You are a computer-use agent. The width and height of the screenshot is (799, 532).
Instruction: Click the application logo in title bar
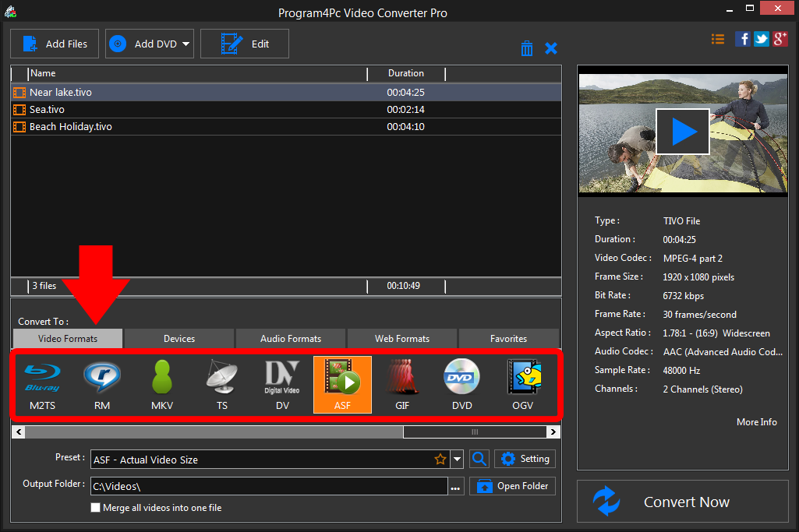coord(10,11)
